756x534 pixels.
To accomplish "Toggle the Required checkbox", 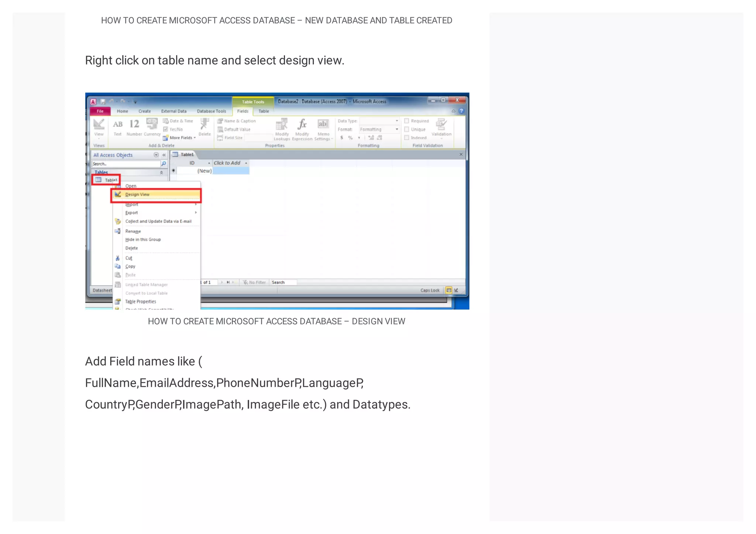I will click(406, 121).
